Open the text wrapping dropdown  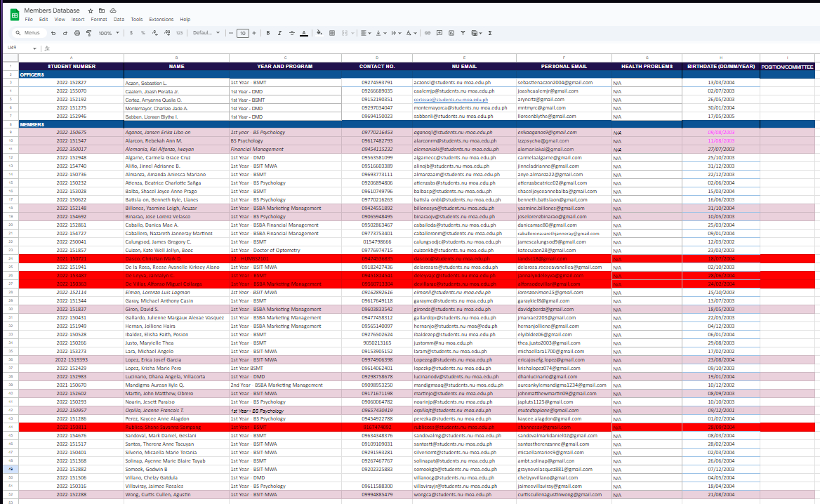396,33
